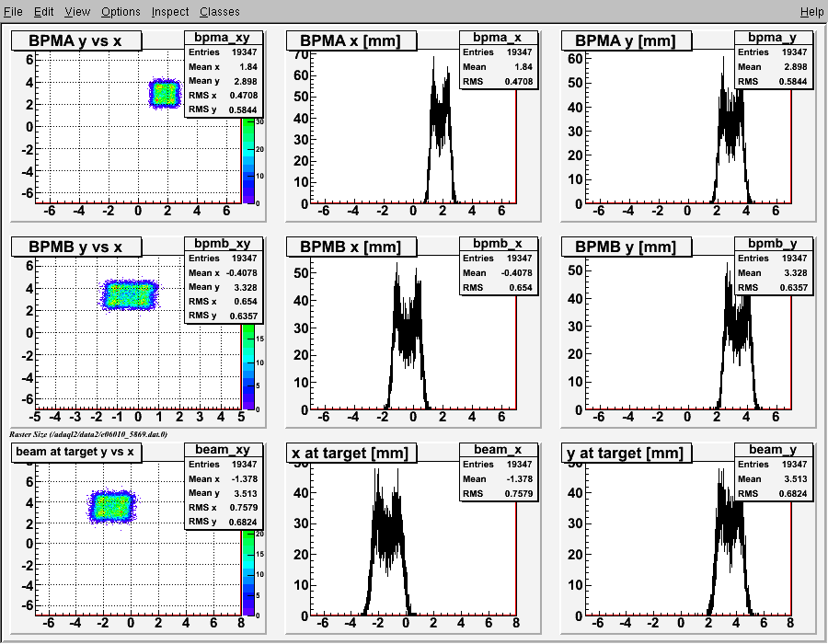Open the View menu

tap(77, 12)
